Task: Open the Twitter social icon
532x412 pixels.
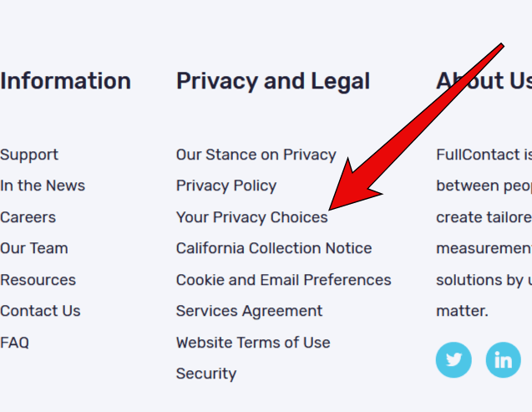Action: 453,359
